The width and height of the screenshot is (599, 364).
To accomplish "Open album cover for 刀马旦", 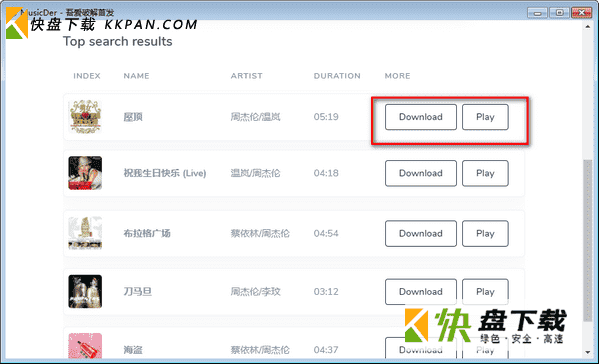I will point(85,291).
